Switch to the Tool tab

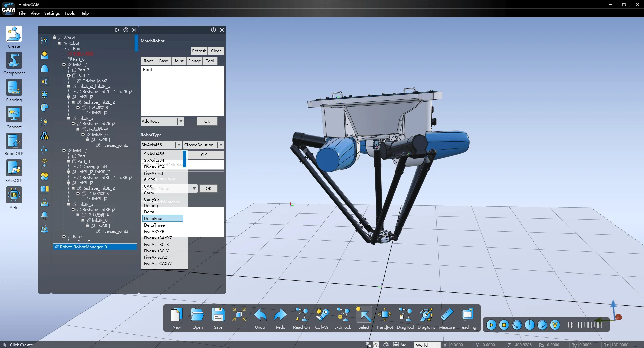click(210, 61)
